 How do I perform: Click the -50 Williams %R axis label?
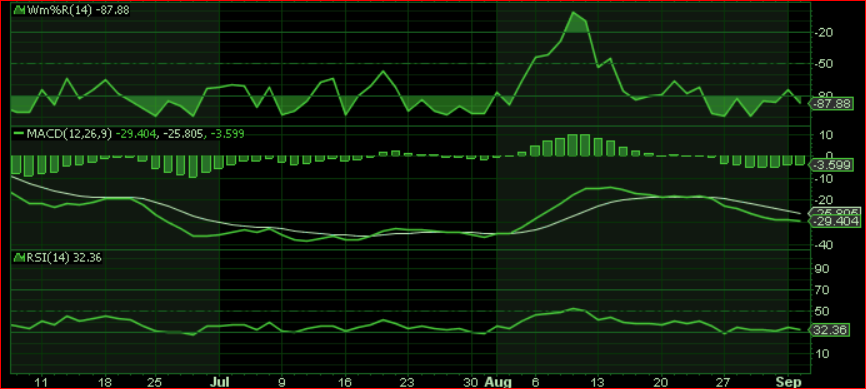click(824, 64)
